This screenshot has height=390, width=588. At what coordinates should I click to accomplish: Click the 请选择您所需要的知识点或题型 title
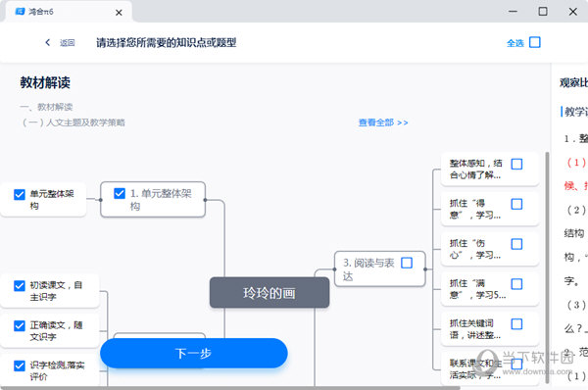click(x=167, y=43)
